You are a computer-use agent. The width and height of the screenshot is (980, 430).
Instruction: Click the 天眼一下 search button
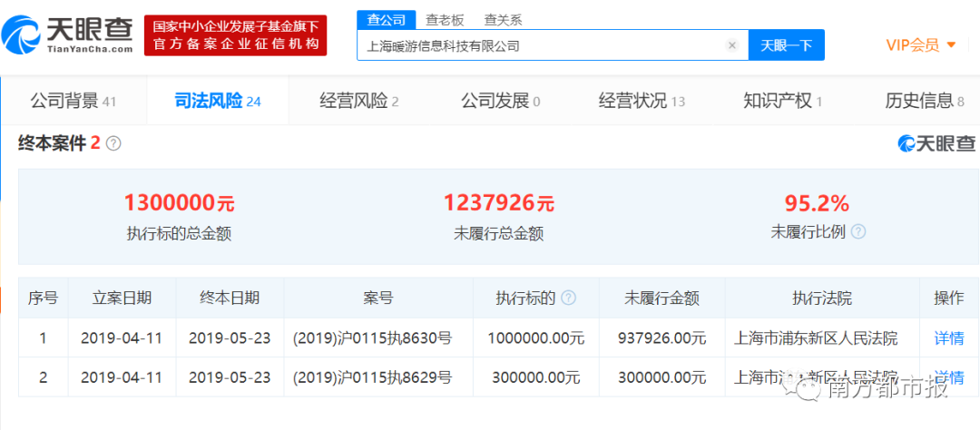coord(786,45)
